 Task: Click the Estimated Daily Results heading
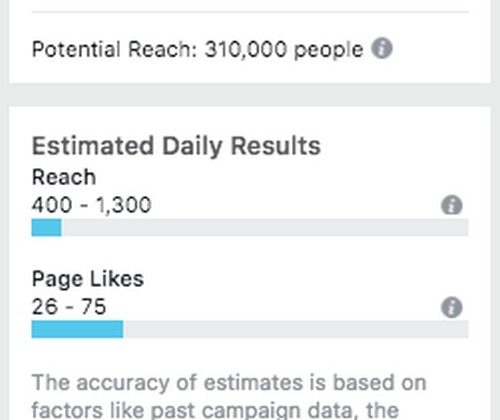(x=176, y=146)
